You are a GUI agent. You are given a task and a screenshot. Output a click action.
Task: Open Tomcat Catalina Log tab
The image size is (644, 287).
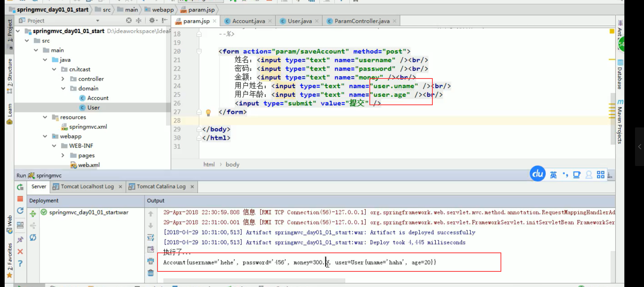pyautogui.click(x=161, y=186)
